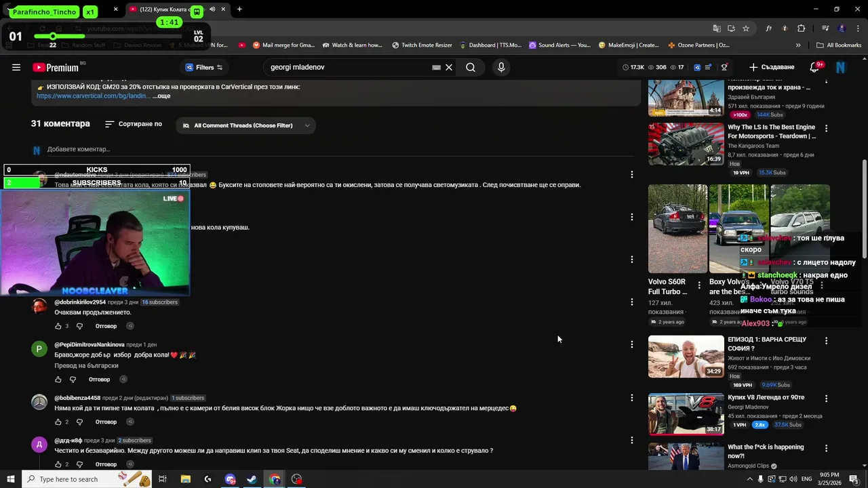Open the account avatar menu
This screenshot has width=868, height=488.
point(840,67)
